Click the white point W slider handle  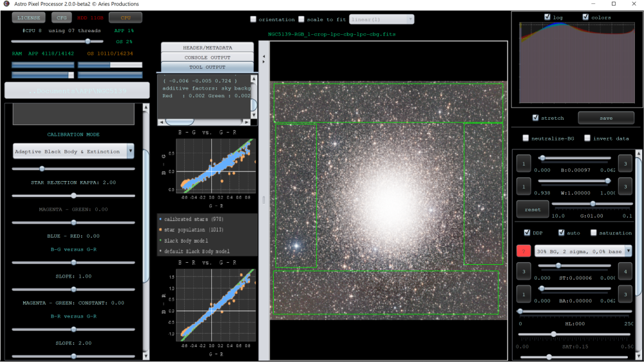[607, 181]
